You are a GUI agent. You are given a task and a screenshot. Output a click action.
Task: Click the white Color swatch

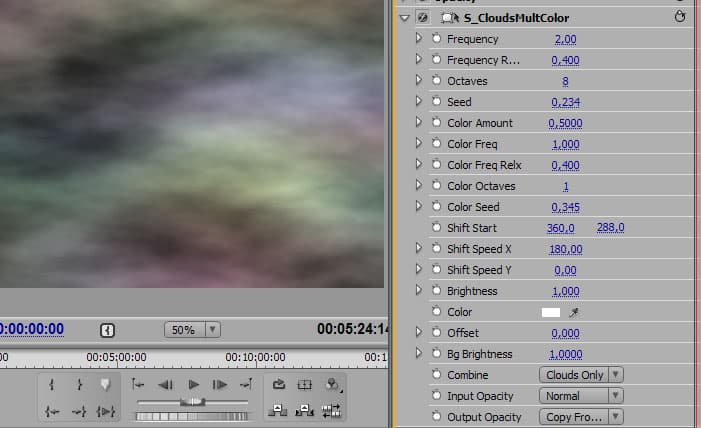point(551,313)
